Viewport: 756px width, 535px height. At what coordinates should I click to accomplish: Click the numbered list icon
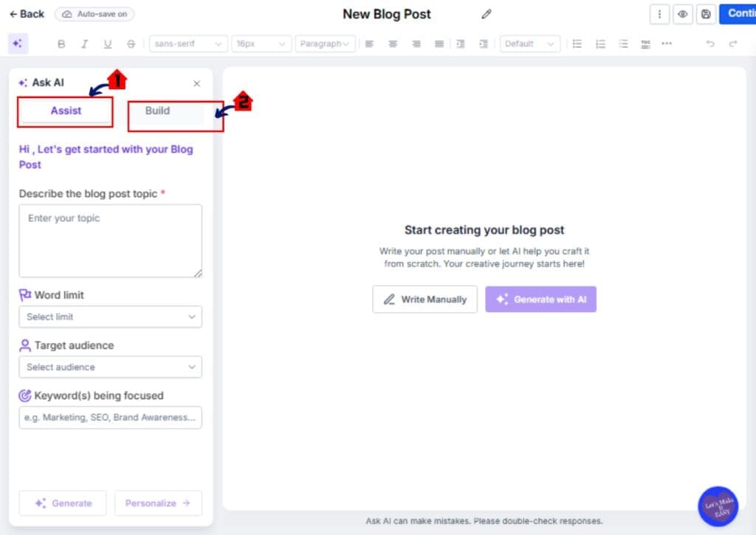[x=599, y=44]
